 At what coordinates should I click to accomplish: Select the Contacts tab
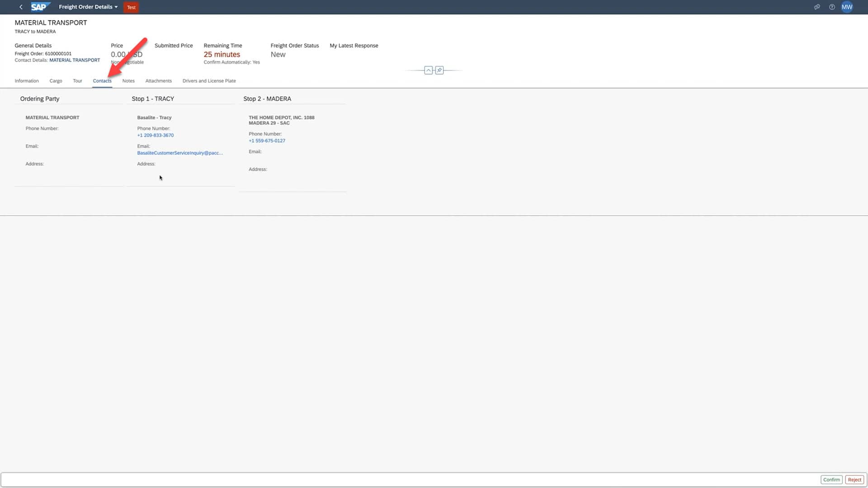tap(102, 81)
